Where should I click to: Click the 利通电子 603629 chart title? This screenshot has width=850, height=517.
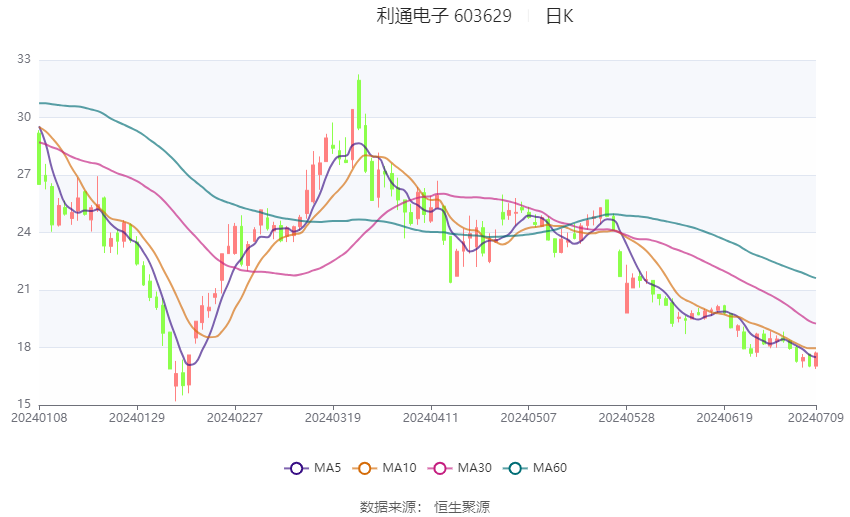pos(444,16)
